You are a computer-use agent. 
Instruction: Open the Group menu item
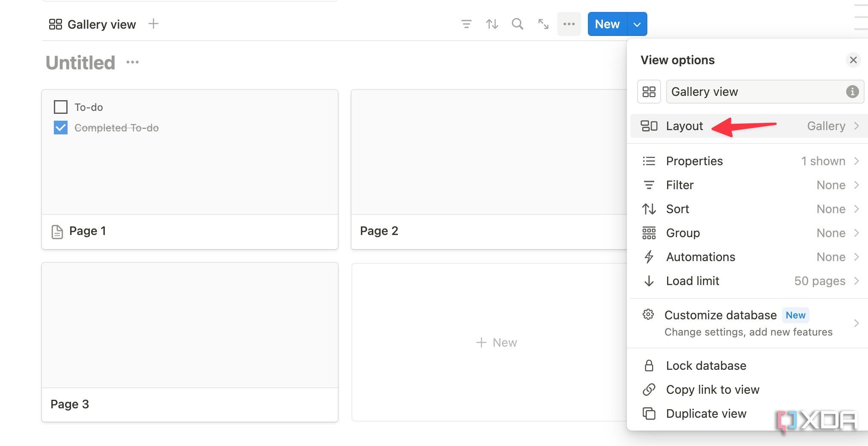(x=749, y=233)
